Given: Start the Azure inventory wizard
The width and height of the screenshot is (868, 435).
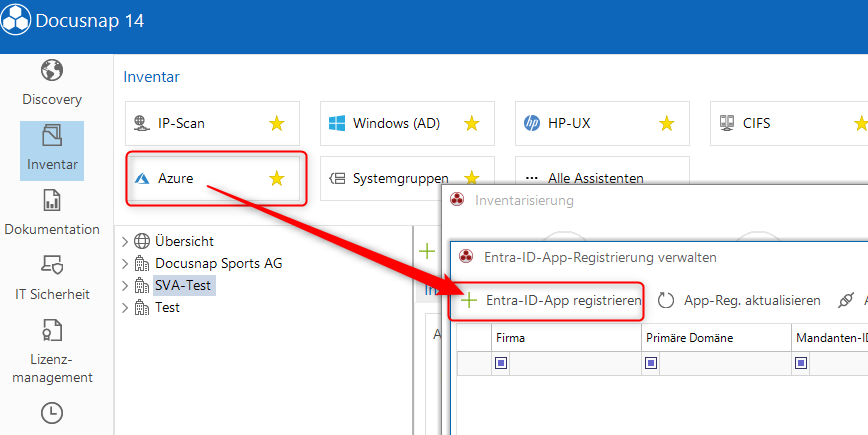Looking at the screenshot, I should [x=176, y=179].
